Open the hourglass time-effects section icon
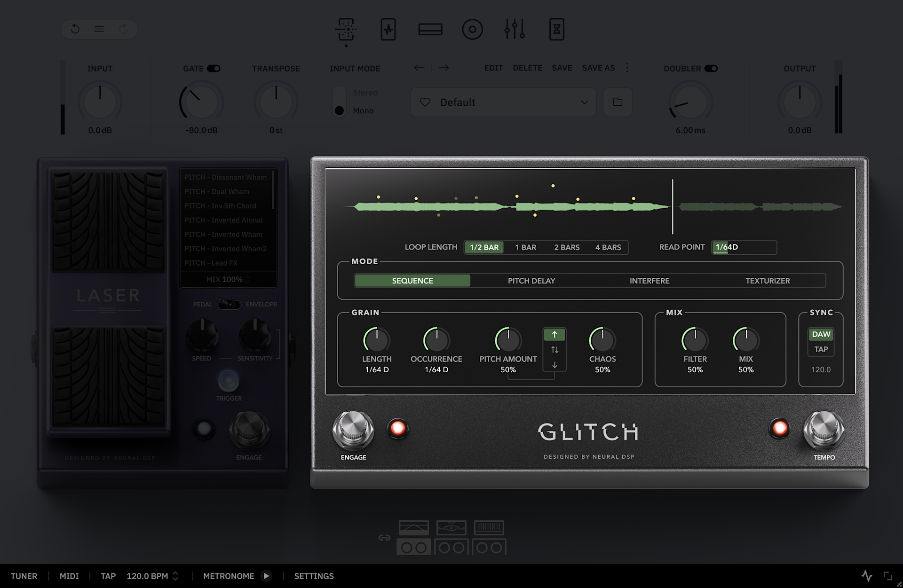 point(557,29)
